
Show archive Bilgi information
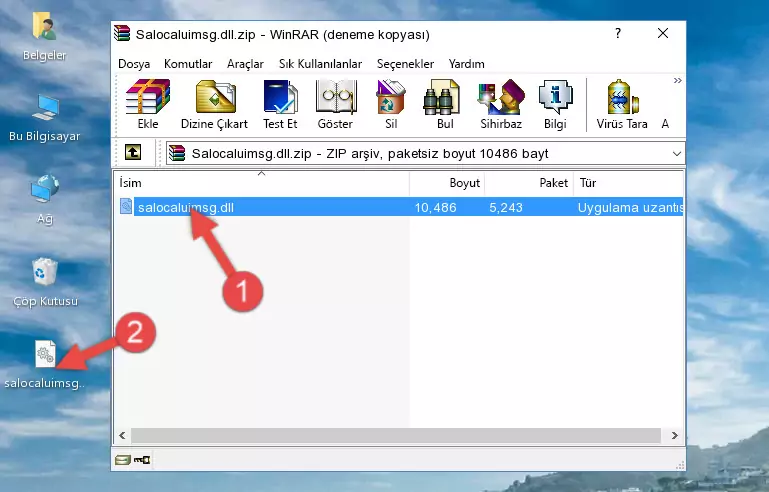(555, 104)
